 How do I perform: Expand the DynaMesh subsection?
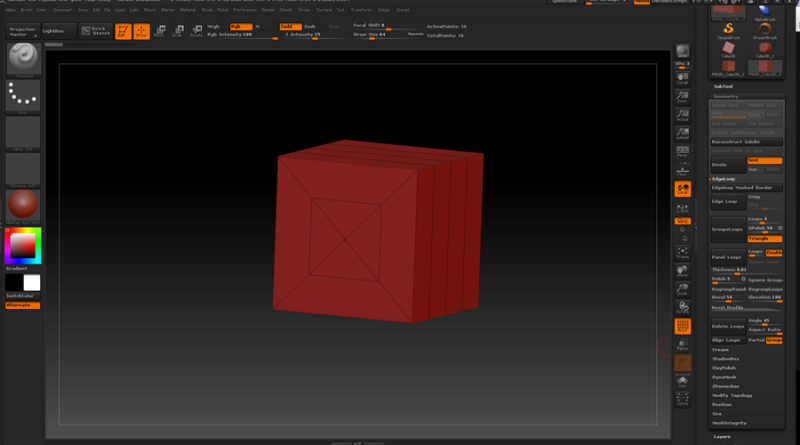[724, 377]
